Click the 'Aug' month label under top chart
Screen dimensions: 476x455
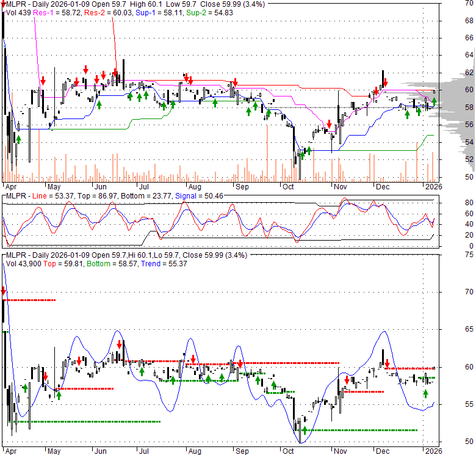[x=195, y=187]
